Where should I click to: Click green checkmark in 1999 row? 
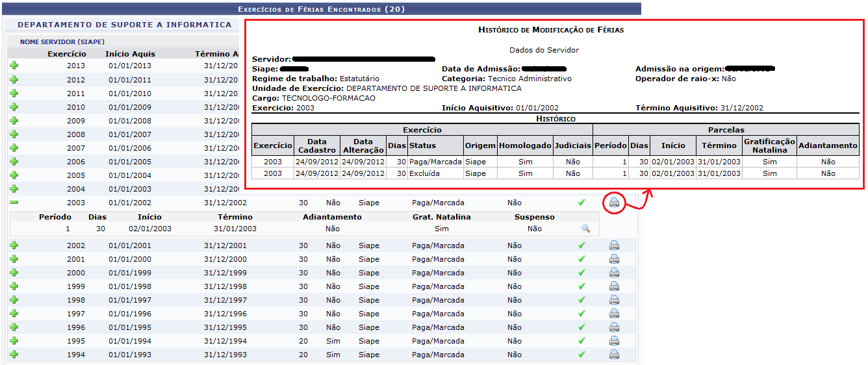(x=581, y=286)
